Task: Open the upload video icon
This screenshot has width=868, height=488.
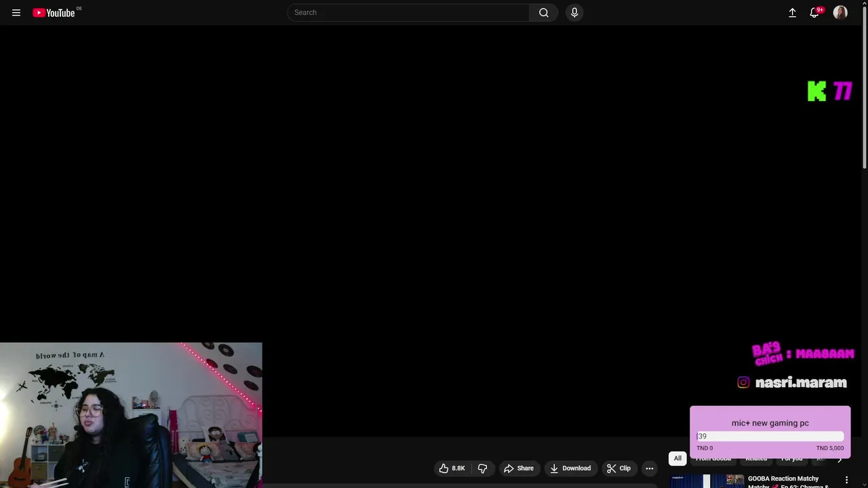Action: [792, 12]
